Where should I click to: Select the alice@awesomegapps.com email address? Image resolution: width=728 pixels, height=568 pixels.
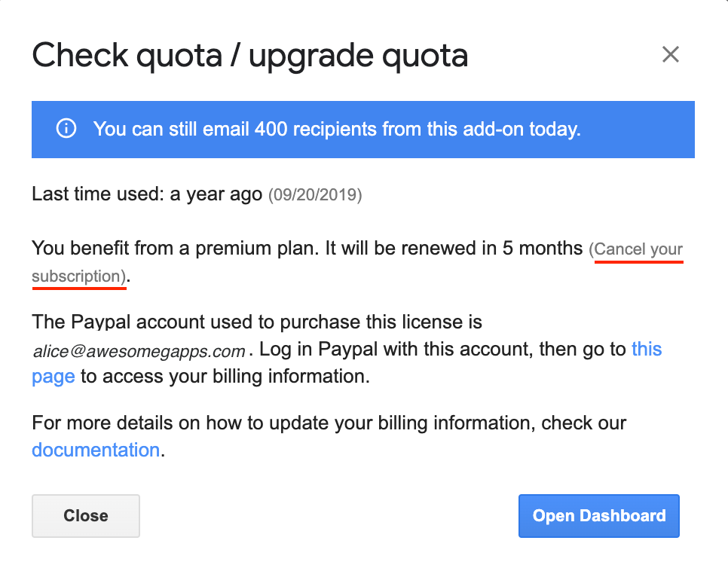click(x=139, y=351)
